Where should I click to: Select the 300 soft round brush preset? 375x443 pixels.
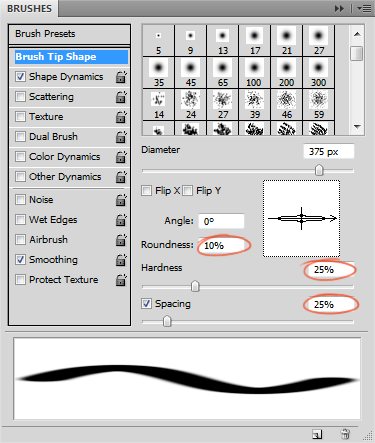point(318,73)
